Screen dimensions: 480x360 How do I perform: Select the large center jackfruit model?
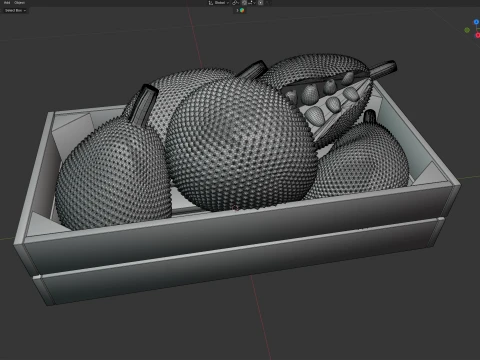240,143
